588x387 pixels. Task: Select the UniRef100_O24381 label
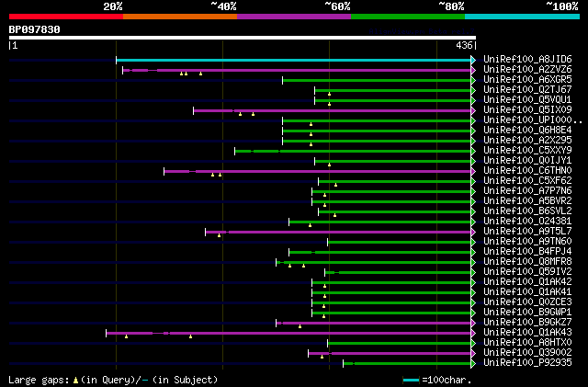tap(527, 222)
